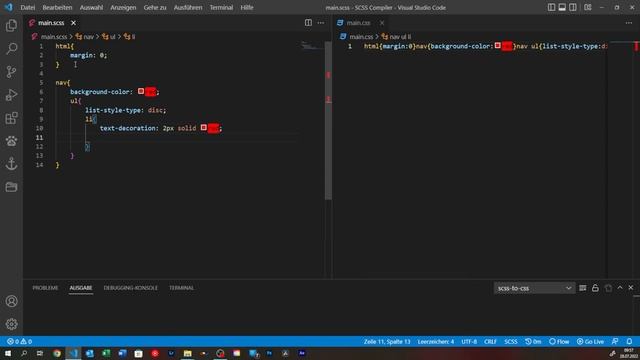Open the Bearbeiten menu
Screen dimensions: 640x360
[x=57, y=7]
